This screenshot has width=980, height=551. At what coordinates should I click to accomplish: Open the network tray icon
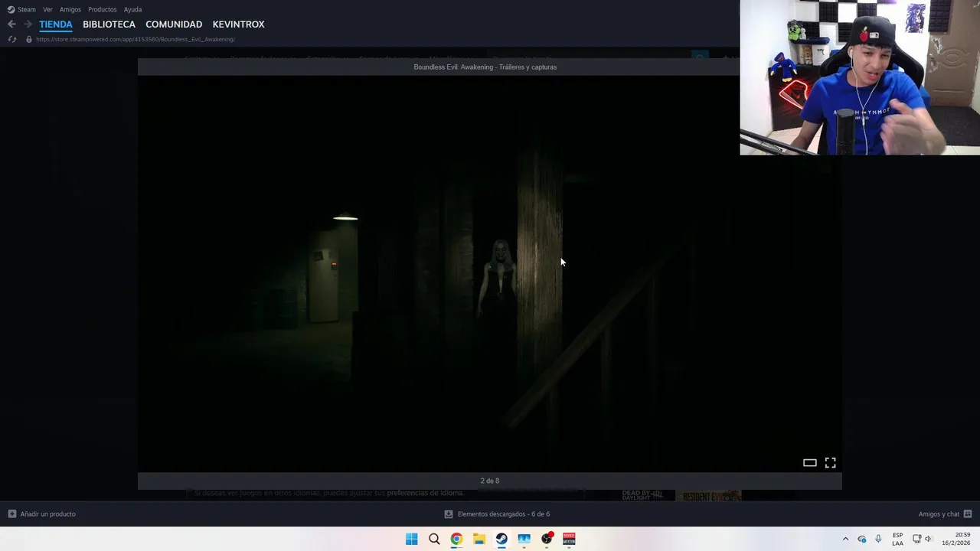coord(916,539)
